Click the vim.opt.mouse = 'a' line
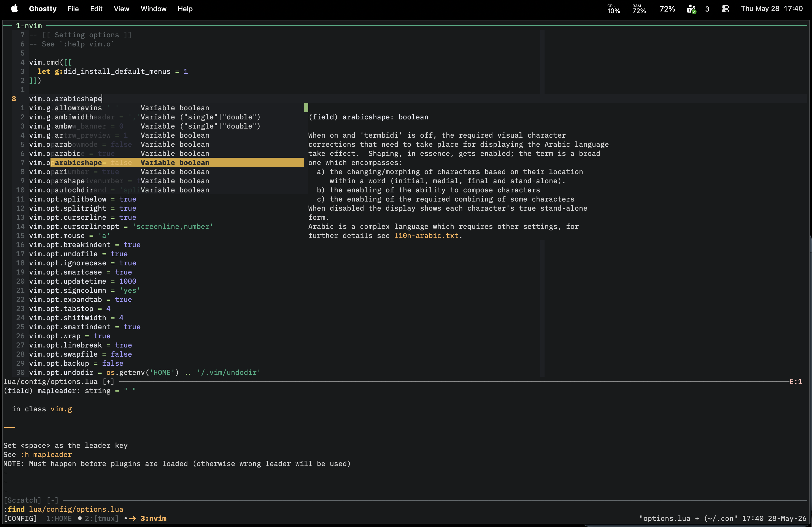The image size is (812, 527). pyautogui.click(x=70, y=236)
